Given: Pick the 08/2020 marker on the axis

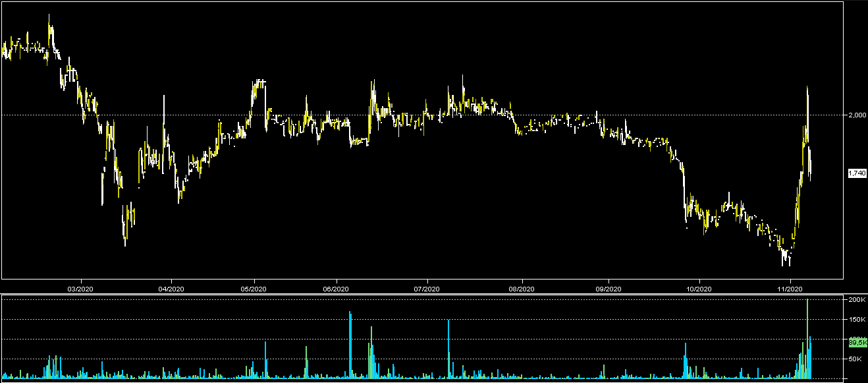Looking at the screenshot, I should (x=521, y=288).
